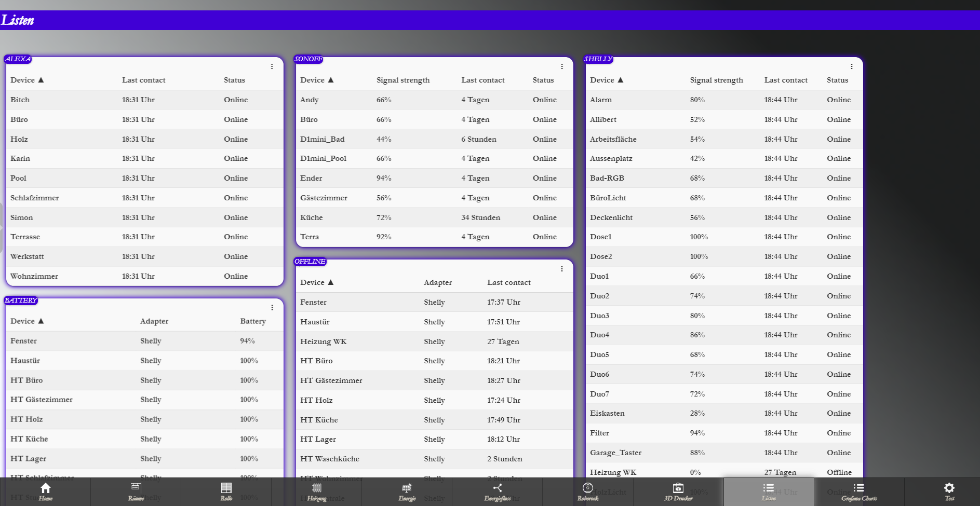The image size is (980, 506).
Task: Select the Wohnzimmer row in ALEXA
Action: (x=144, y=276)
